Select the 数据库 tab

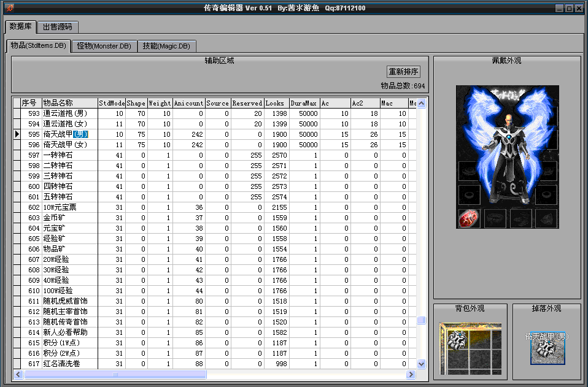pyautogui.click(x=21, y=27)
